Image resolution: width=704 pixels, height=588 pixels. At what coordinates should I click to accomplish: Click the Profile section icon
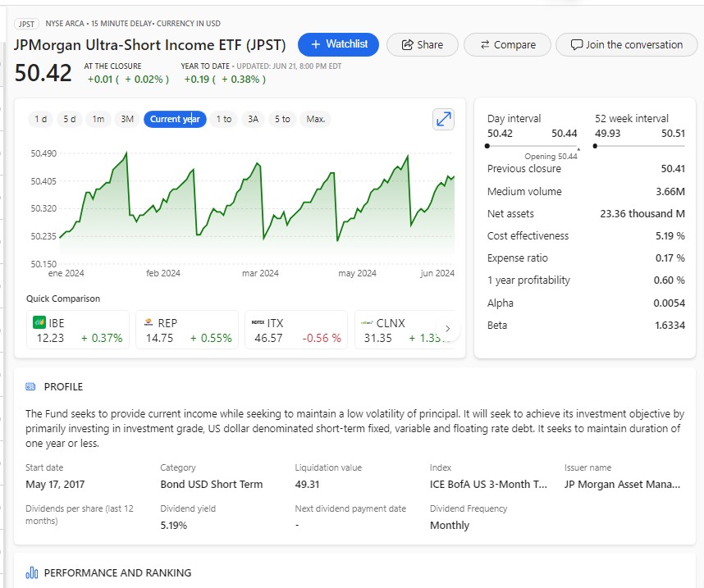click(x=30, y=386)
